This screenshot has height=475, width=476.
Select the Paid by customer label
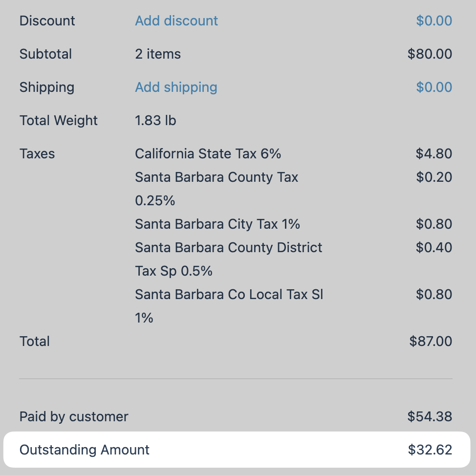click(74, 417)
